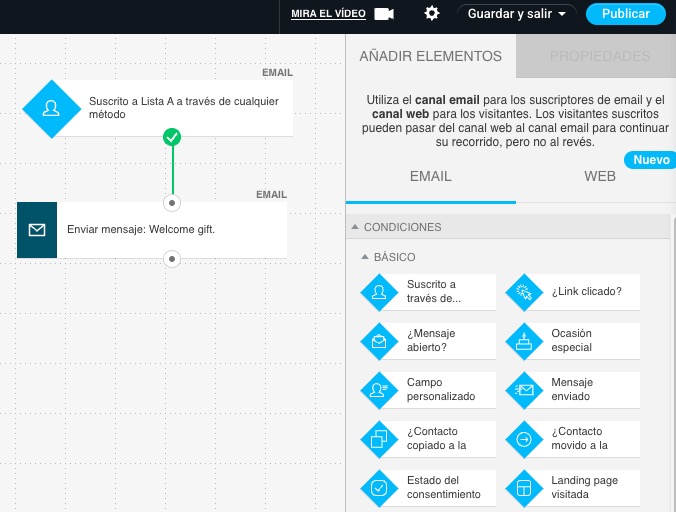The image size is (676, 512).
Task: Click the envelope icon of Welcome gift node
Action: click(37, 230)
